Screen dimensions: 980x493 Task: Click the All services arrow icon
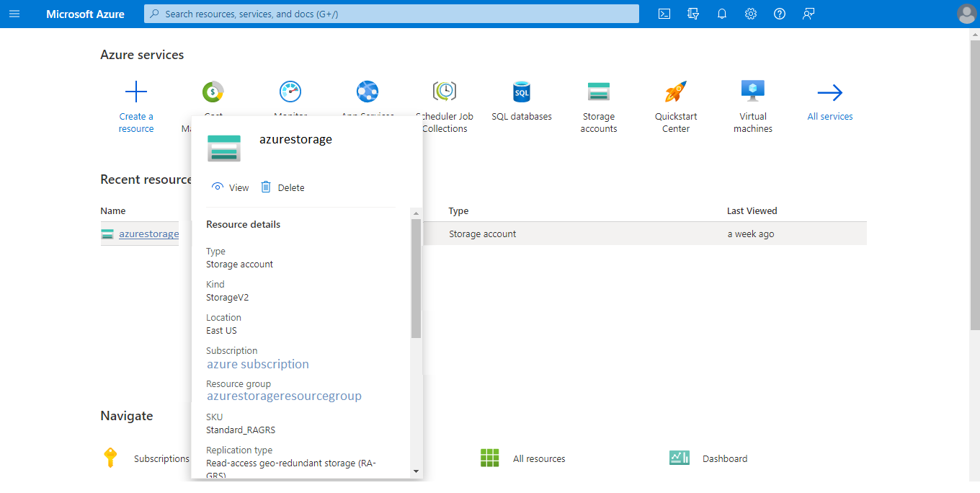pos(830,92)
